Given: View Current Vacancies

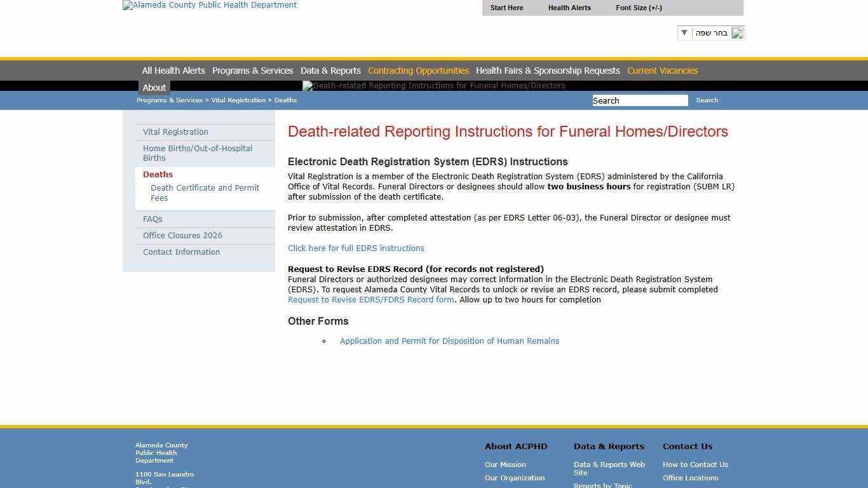Looking at the screenshot, I should click(662, 71).
